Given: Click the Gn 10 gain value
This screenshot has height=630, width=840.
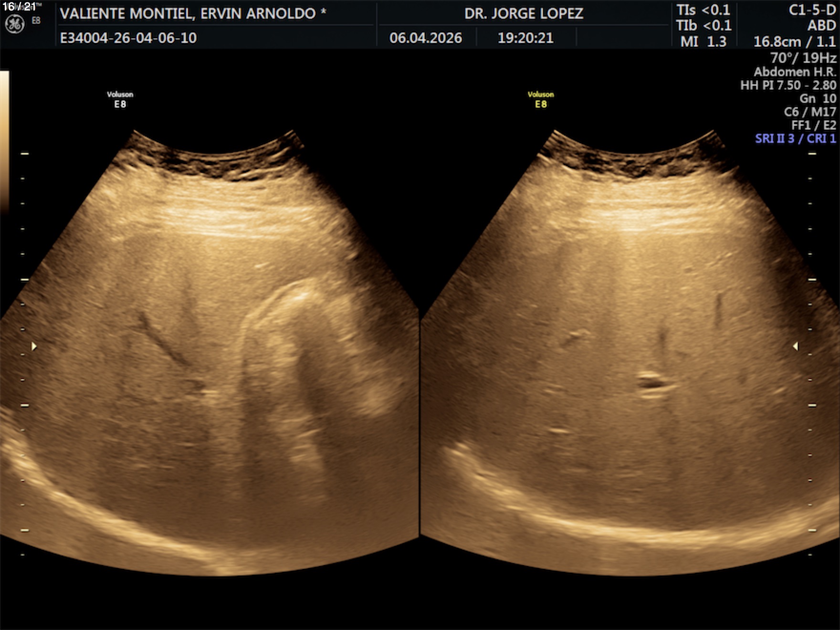Looking at the screenshot, I should click(818, 98).
